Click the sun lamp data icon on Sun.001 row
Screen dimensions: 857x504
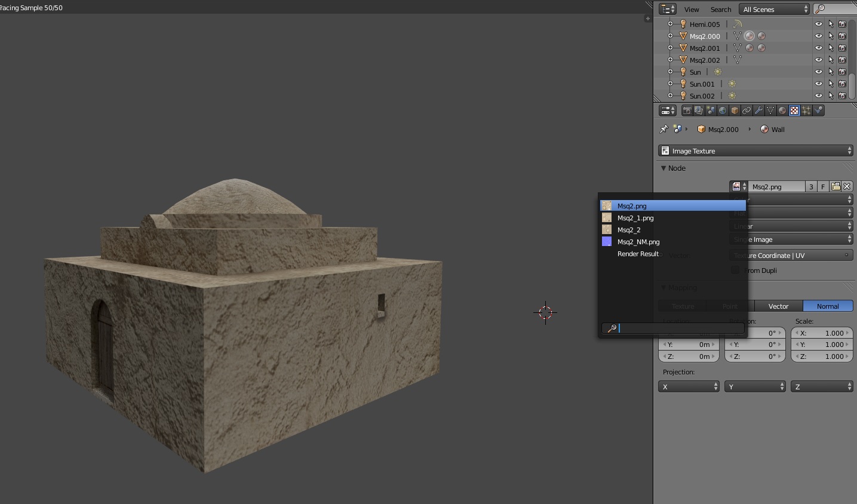(x=732, y=84)
